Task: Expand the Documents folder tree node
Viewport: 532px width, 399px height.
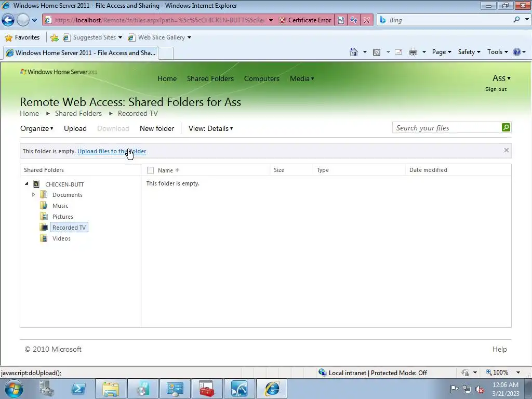Action: coord(33,195)
